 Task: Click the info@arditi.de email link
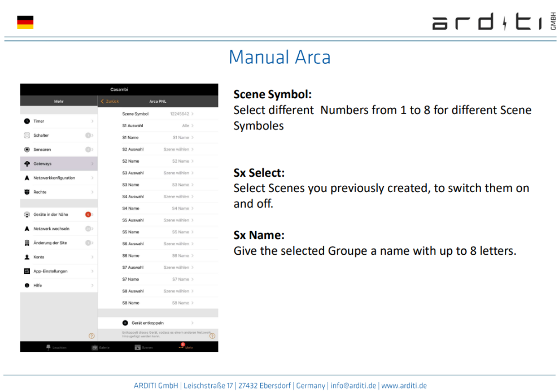(353, 386)
